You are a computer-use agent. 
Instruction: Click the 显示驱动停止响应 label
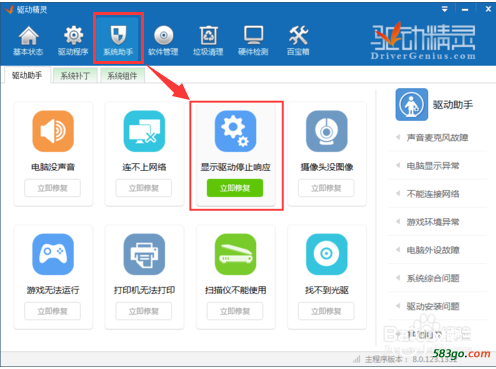[236, 167]
